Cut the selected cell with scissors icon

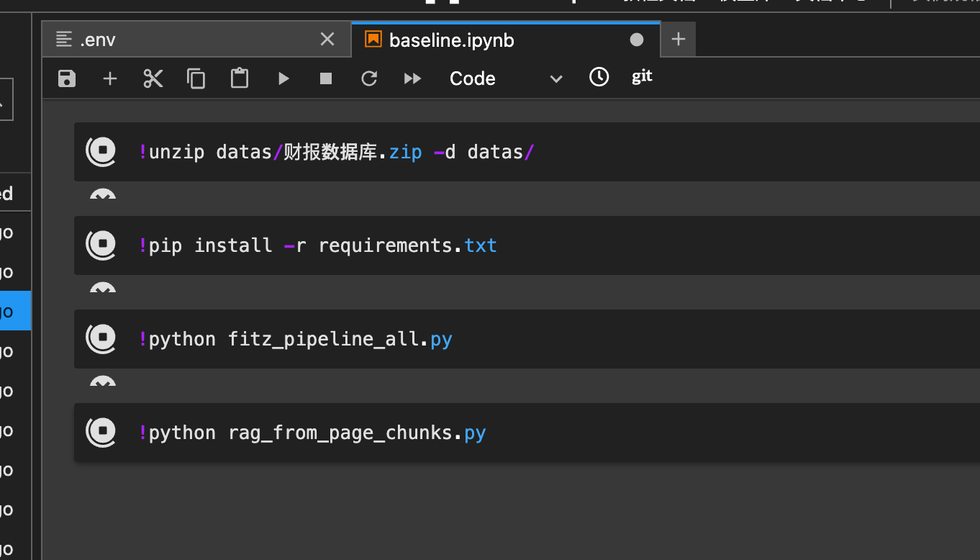(x=153, y=78)
